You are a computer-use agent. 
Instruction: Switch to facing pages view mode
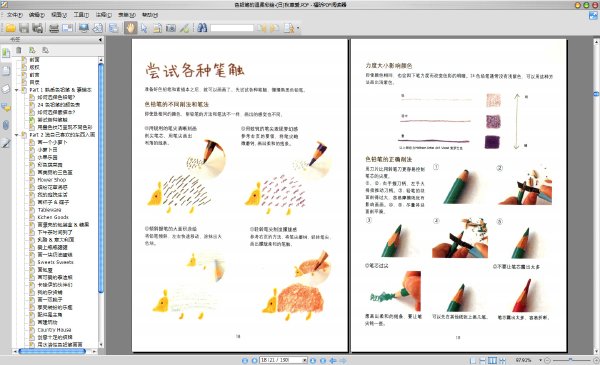[x=492, y=360]
